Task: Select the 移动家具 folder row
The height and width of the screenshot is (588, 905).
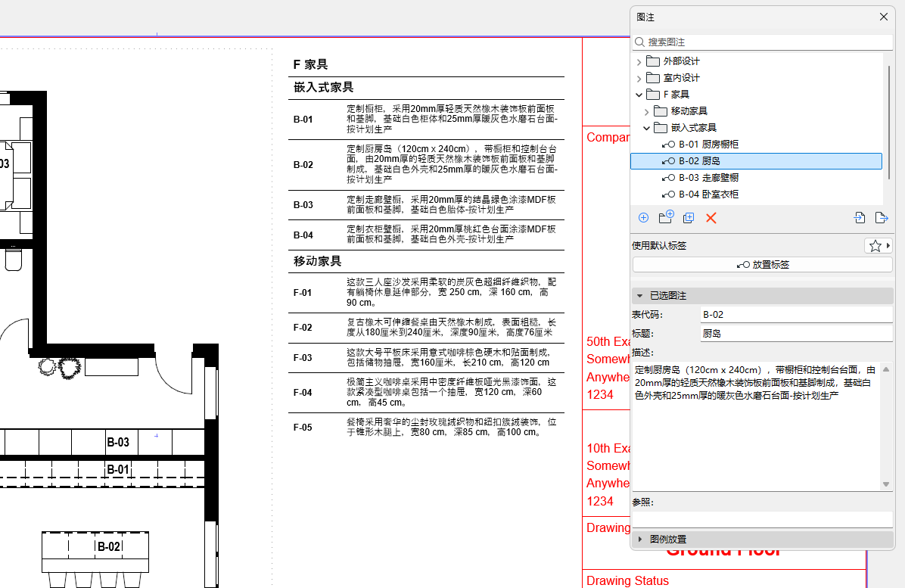Action: coord(757,111)
